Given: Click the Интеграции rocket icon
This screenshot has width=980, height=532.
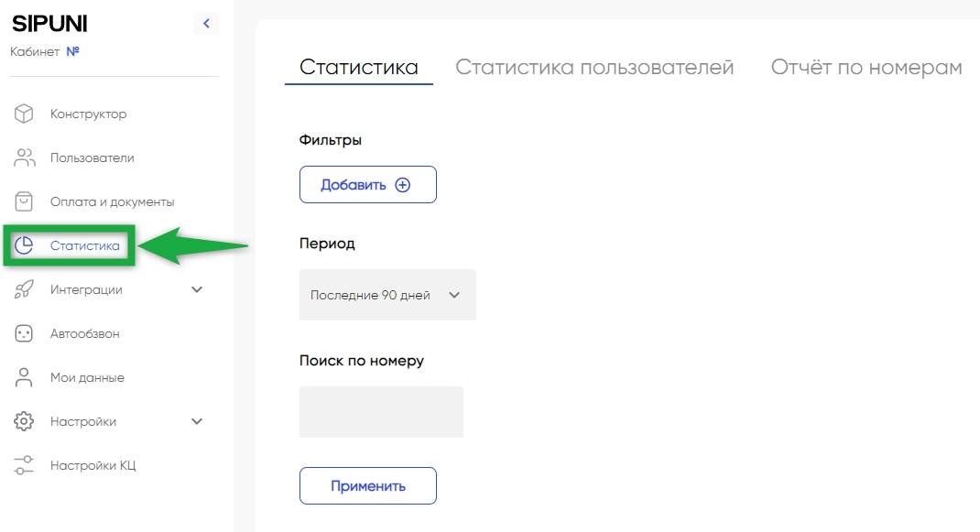Looking at the screenshot, I should point(24,289).
